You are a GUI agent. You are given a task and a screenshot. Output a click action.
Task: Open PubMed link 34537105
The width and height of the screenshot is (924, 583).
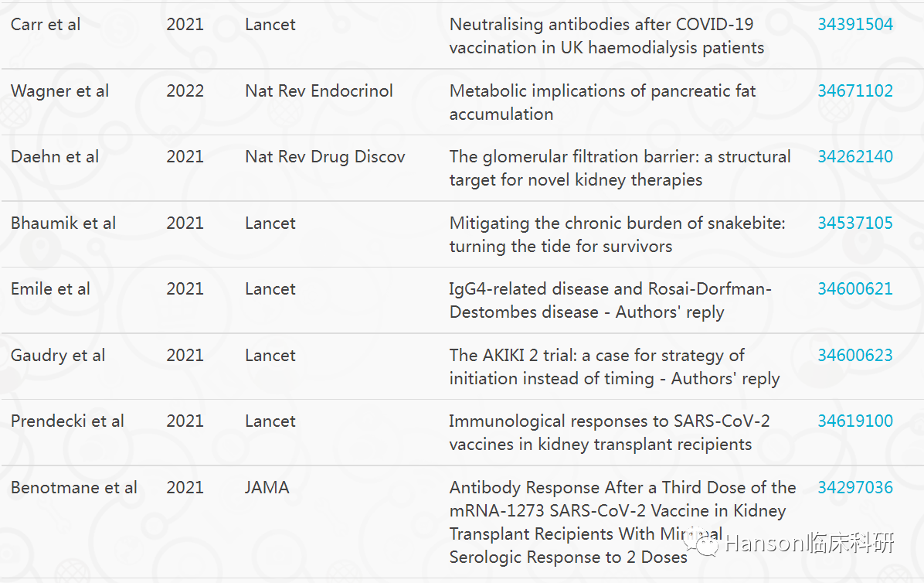coord(855,223)
